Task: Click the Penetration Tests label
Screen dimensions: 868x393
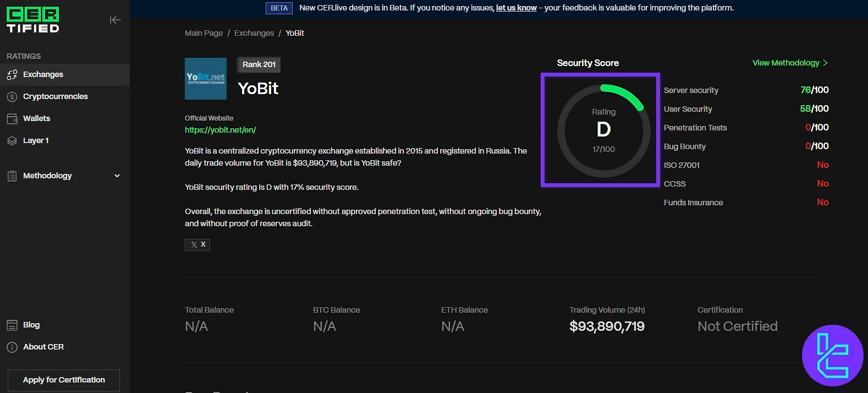Action: [695, 128]
